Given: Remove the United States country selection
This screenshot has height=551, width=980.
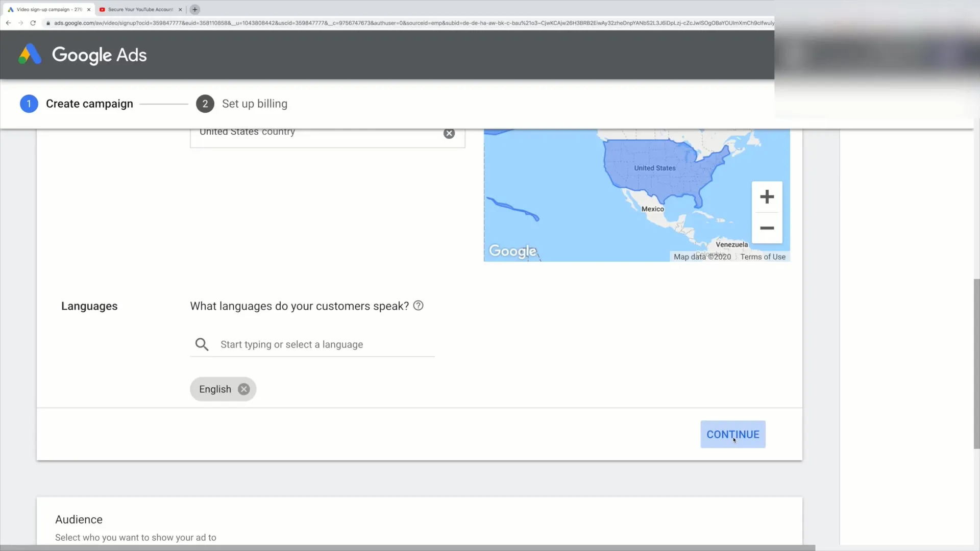Looking at the screenshot, I should (x=449, y=133).
